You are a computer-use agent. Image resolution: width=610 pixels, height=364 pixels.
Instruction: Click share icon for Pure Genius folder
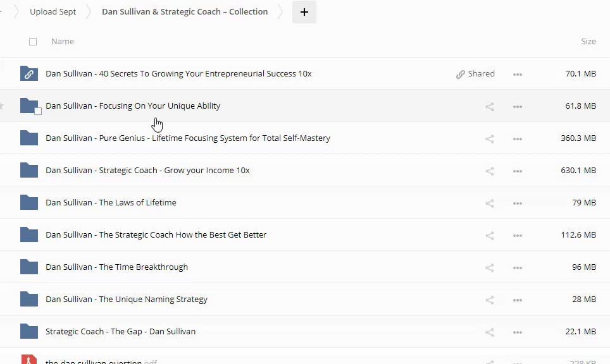tap(489, 138)
